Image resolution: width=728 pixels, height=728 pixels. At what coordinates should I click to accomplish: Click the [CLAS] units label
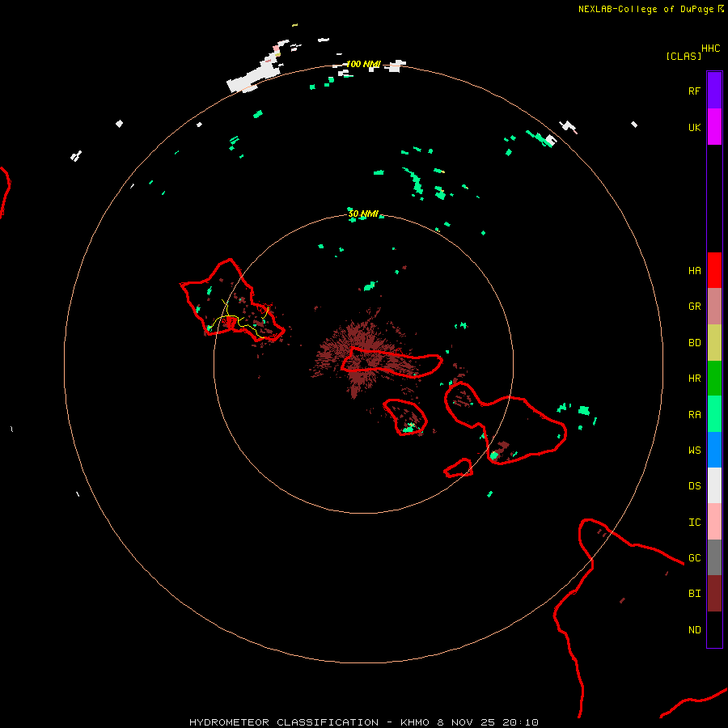[x=684, y=56]
